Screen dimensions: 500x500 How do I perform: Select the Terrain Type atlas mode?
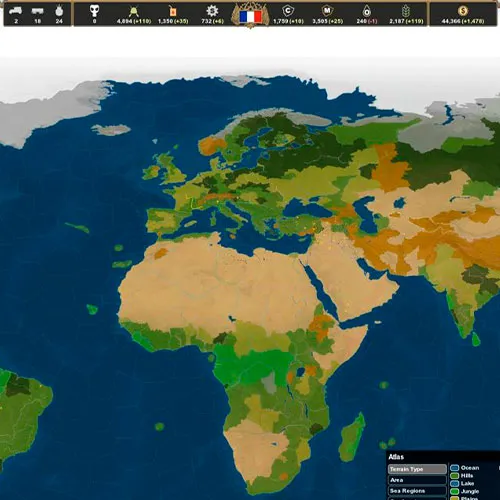point(417,469)
